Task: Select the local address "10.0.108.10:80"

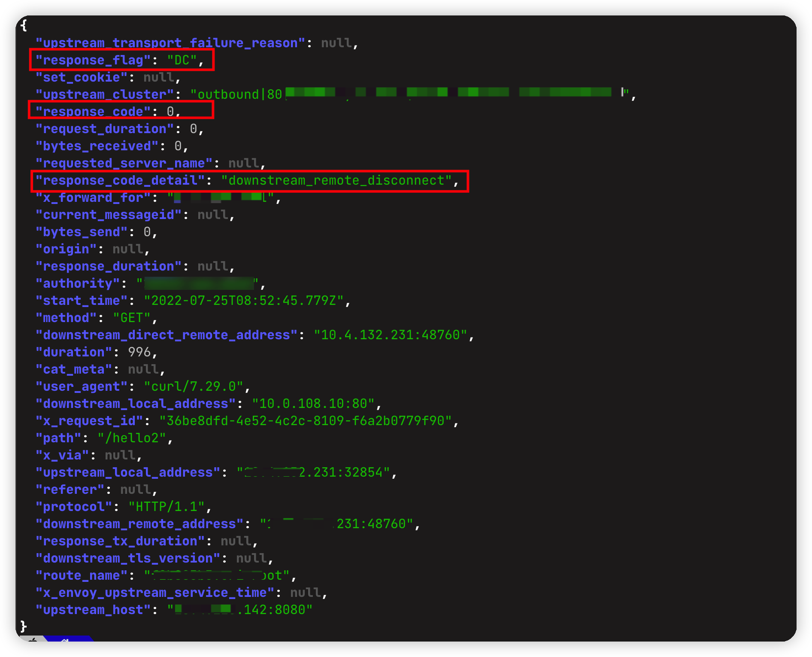Action: click(x=313, y=404)
